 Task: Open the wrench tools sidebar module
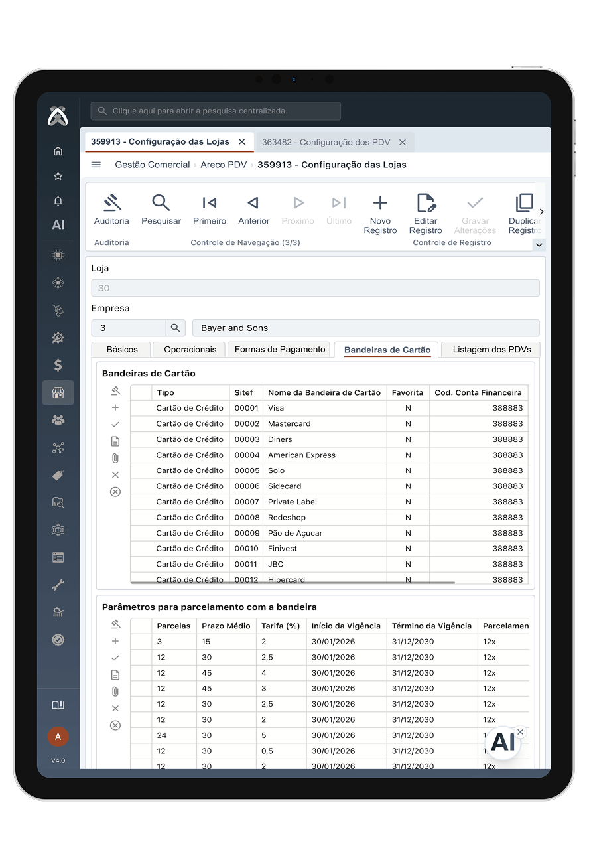point(58,585)
